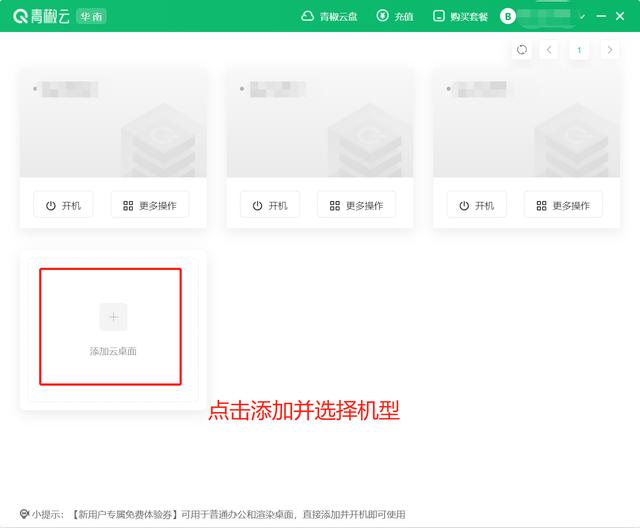Select first cloud desktop thumbnail
This screenshot has width=640, height=528.
coord(113,124)
